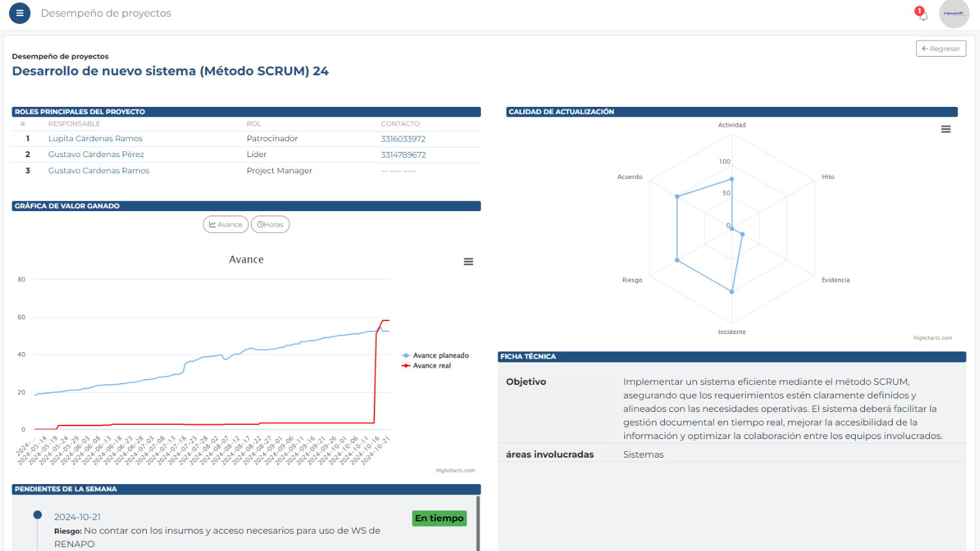This screenshot has width=980, height=551.
Task: Open the hamburger navigation menu
Action: [x=20, y=13]
